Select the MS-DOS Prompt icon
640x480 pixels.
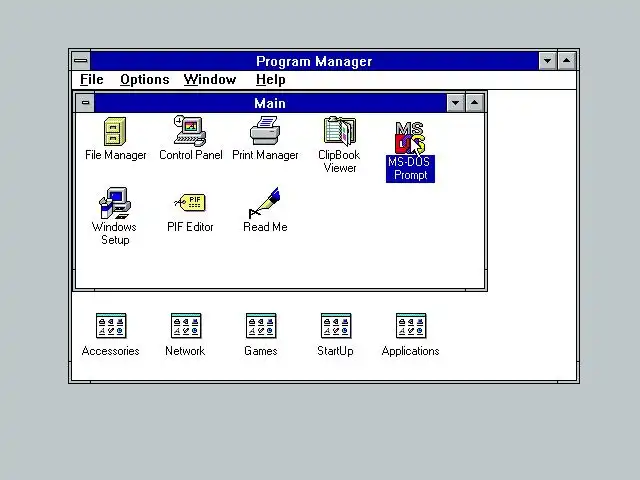point(410,138)
